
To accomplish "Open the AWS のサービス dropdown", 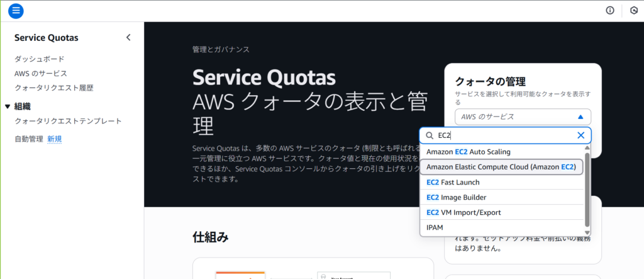I will 523,117.
